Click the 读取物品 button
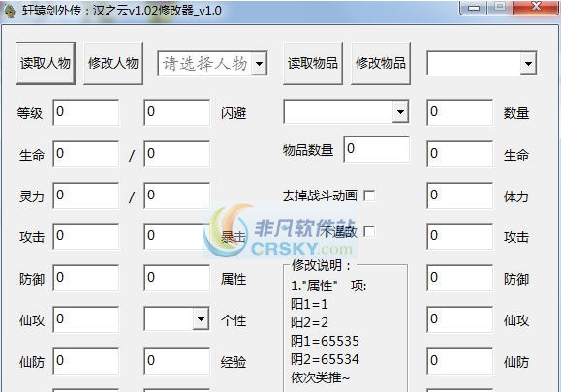561x392 pixels. coord(313,63)
